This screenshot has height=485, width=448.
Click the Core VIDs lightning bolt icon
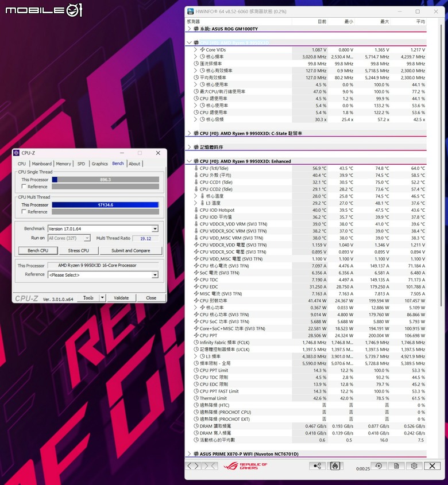coord(202,49)
